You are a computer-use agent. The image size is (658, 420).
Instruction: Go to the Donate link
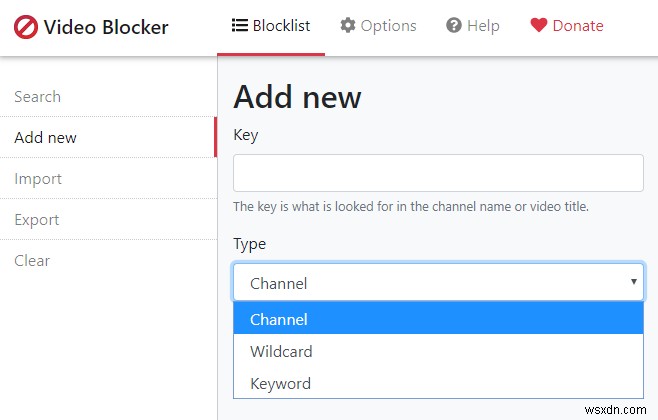(x=567, y=26)
